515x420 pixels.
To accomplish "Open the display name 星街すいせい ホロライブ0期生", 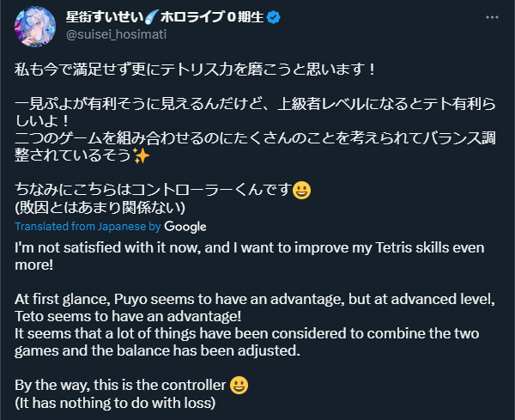I will pyautogui.click(x=165, y=17).
